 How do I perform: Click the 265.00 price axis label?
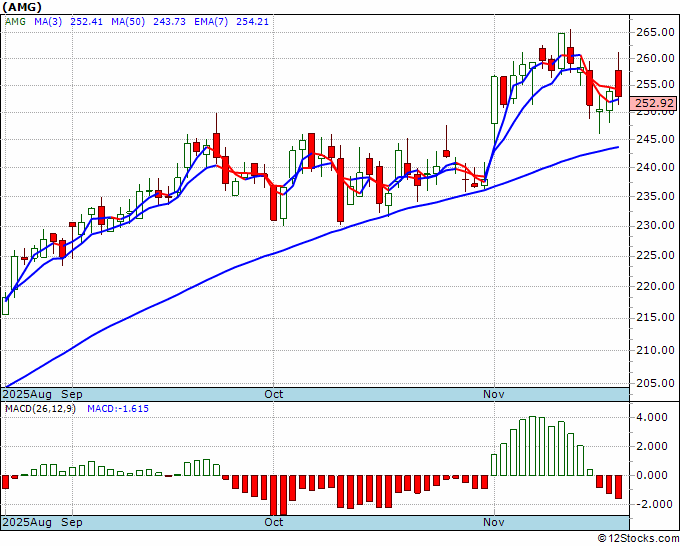tap(655, 32)
